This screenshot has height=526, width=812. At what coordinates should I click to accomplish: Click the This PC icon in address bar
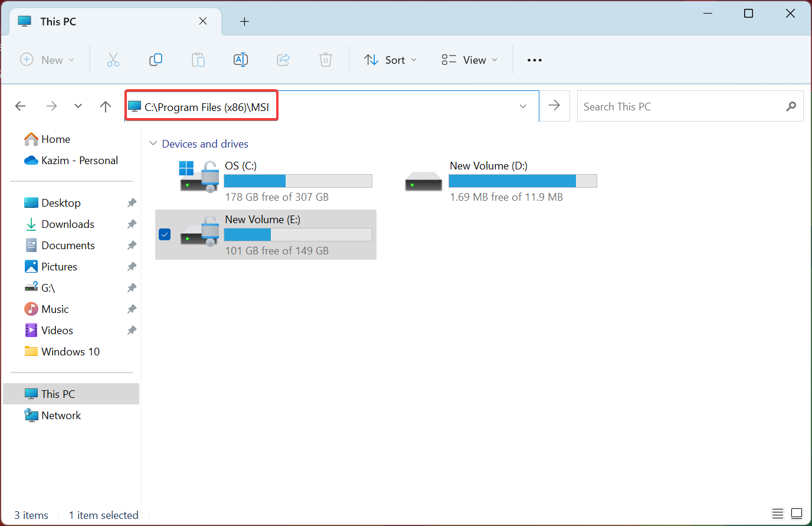(135, 106)
